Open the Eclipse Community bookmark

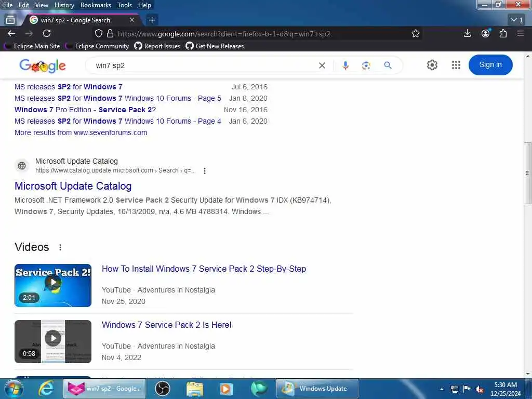pos(97,46)
